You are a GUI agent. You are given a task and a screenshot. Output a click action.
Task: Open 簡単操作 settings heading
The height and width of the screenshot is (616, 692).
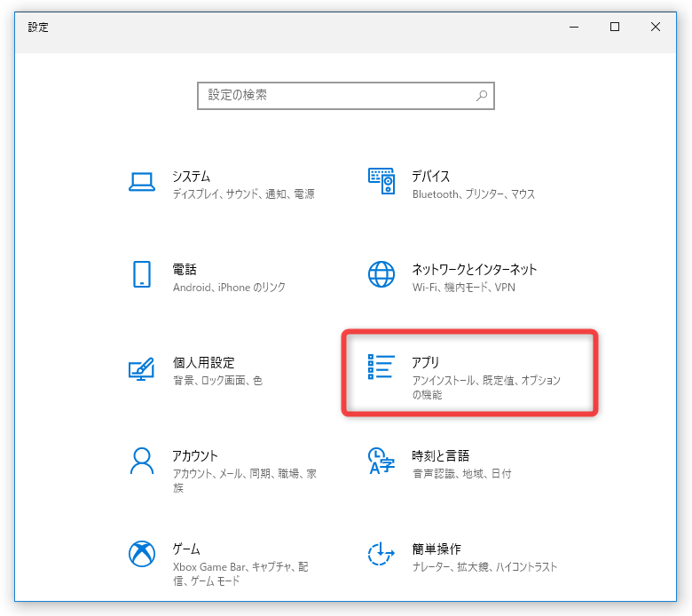436,549
